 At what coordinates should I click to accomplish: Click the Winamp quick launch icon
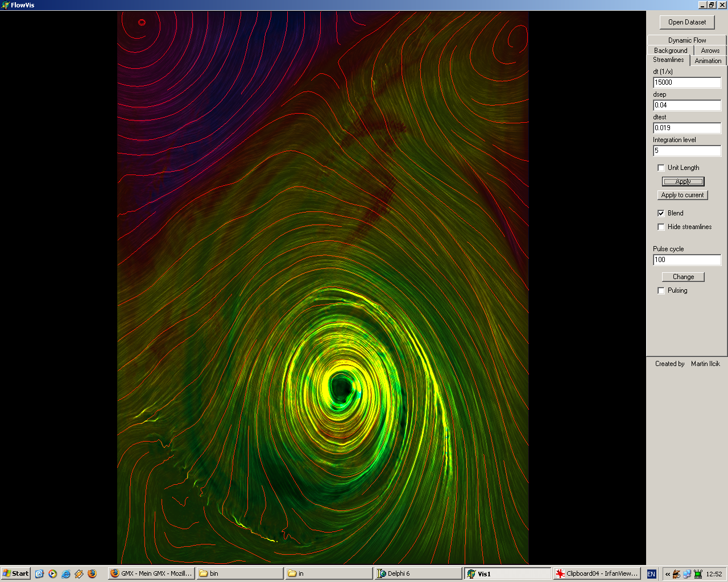(x=79, y=573)
